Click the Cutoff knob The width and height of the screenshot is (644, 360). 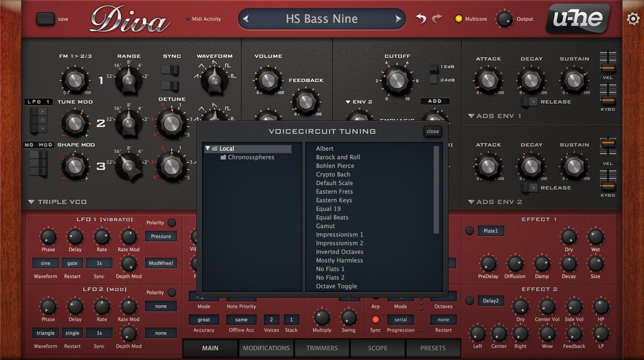pos(397,81)
